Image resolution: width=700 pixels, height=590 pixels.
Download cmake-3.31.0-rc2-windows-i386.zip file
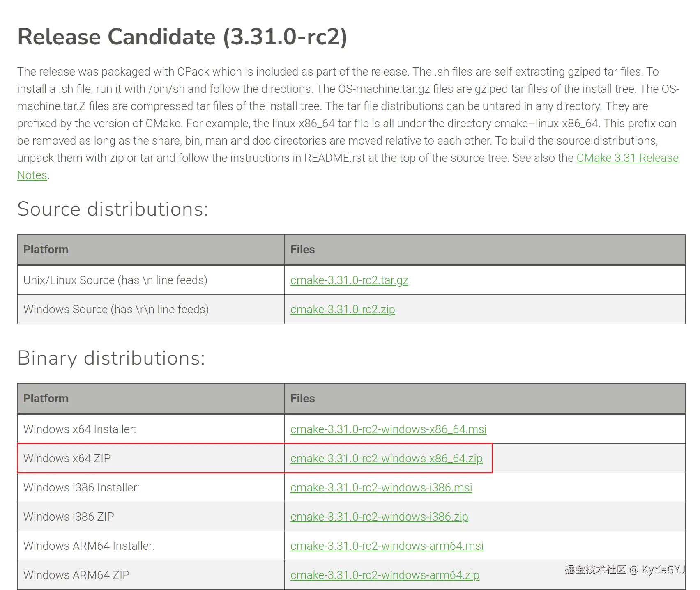pos(379,517)
